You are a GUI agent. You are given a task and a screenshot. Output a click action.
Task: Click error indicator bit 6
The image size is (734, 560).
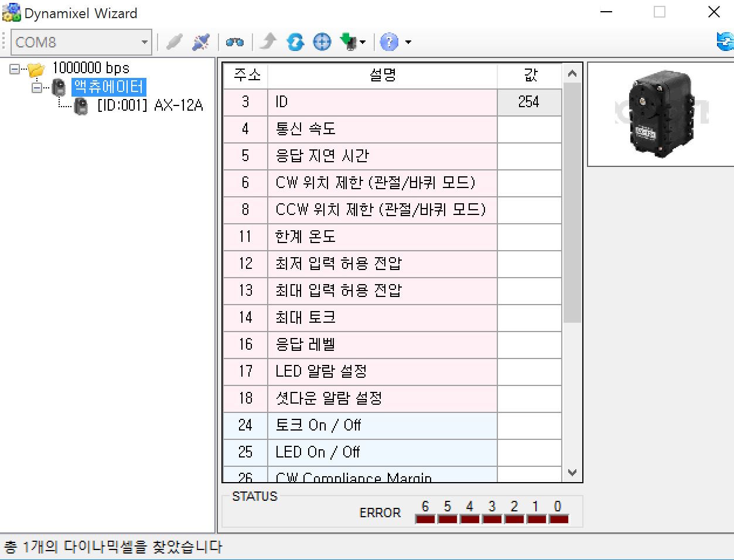click(x=425, y=518)
